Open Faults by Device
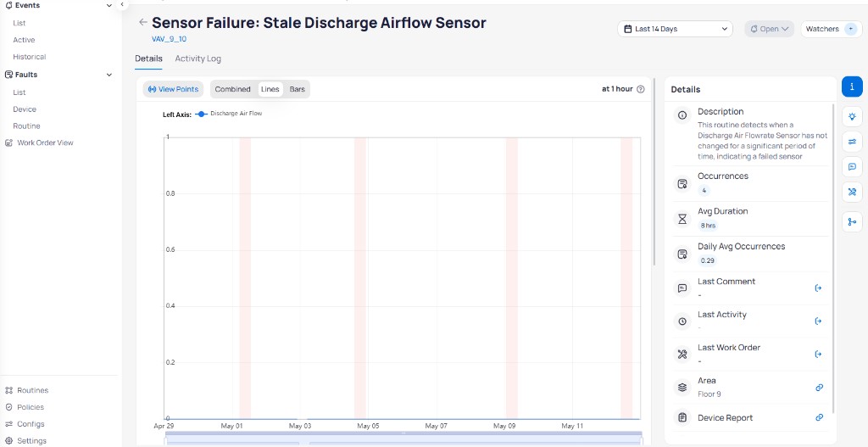 coord(25,109)
